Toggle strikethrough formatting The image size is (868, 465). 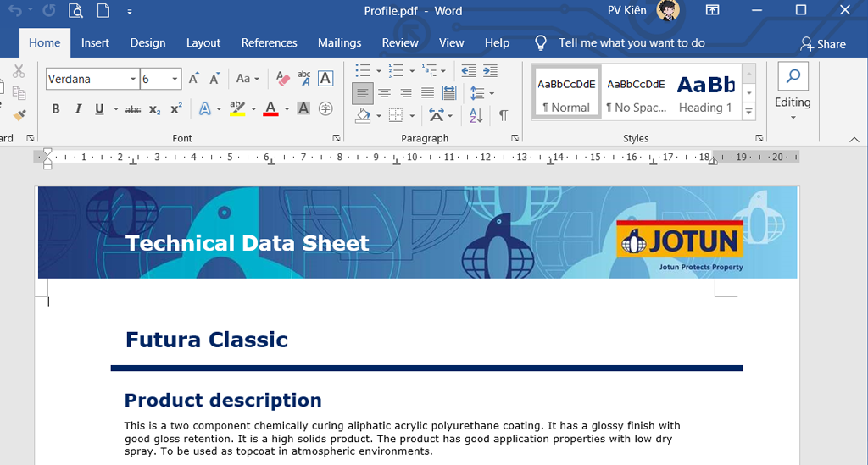click(133, 109)
